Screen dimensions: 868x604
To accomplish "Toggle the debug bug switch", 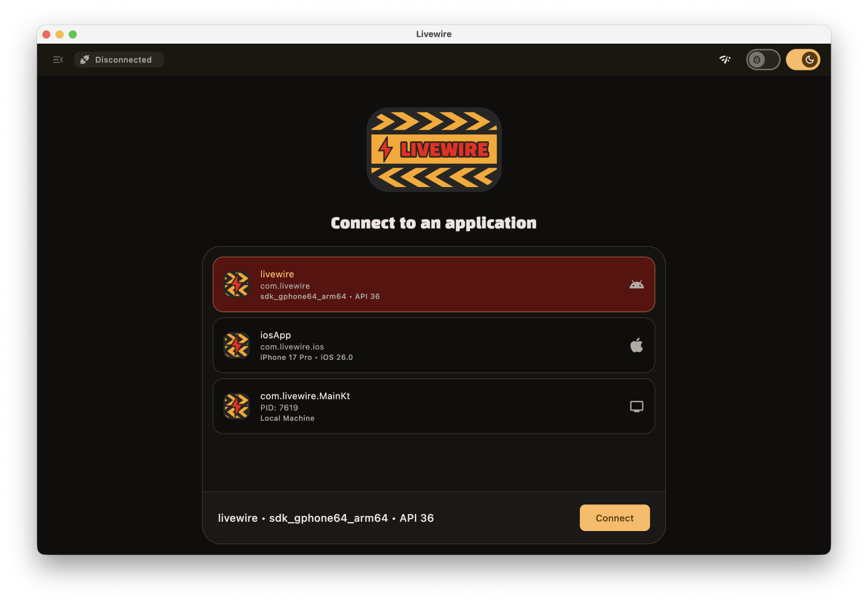I will [x=763, y=60].
